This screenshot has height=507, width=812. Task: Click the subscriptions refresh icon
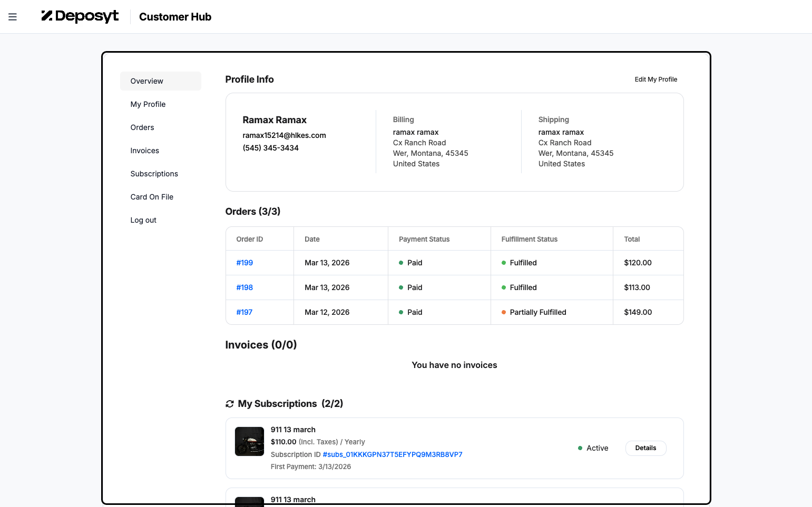(x=230, y=404)
